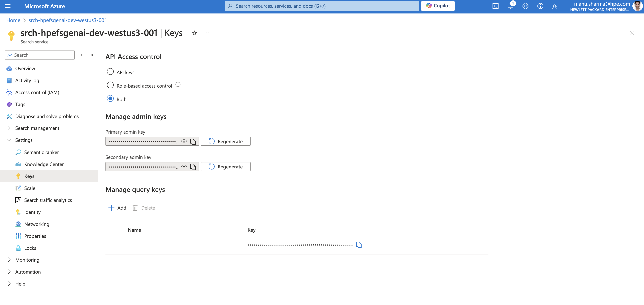Screen dimensions: 644x305
Task: Expand the Automation section
Action: (28, 272)
